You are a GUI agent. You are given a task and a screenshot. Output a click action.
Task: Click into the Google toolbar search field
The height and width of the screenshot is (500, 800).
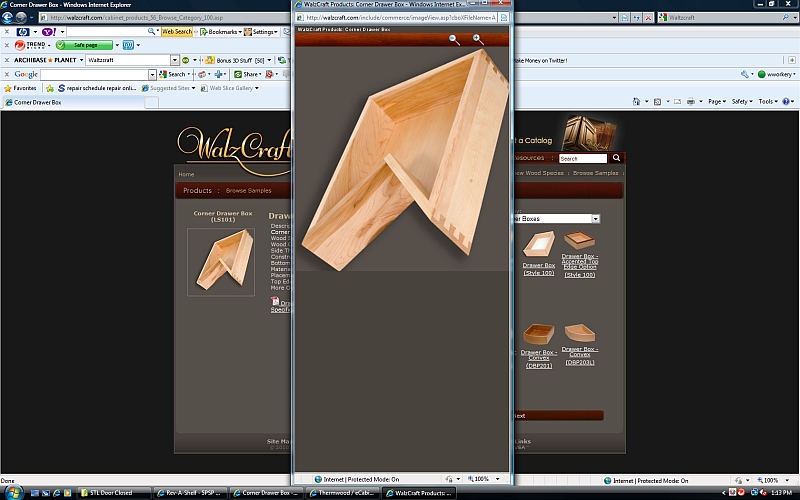(94, 74)
